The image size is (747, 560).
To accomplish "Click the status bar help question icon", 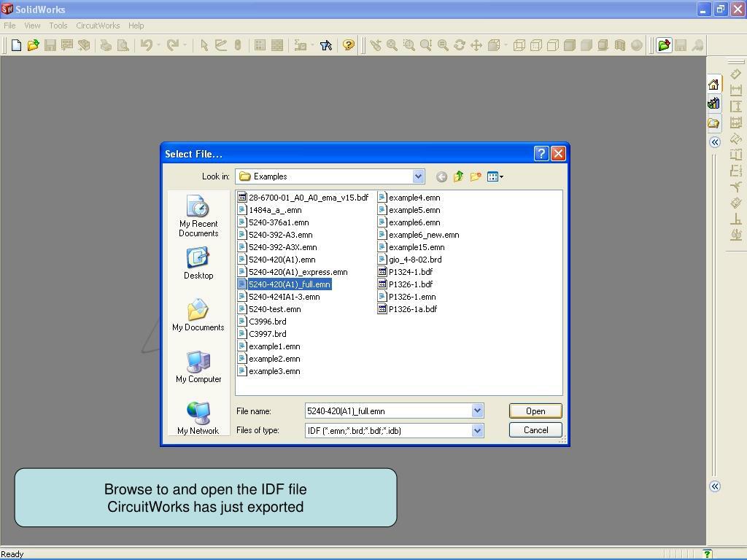I will (x=707, y=554).
